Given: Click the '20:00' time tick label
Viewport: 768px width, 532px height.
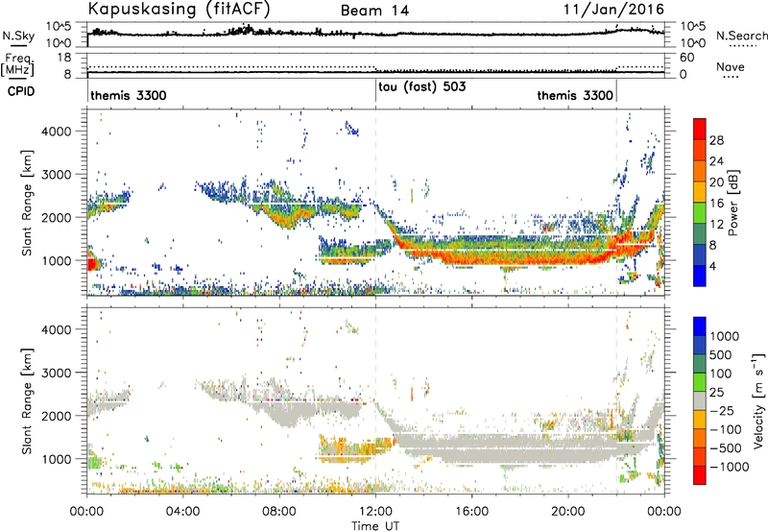Looking at the screenshot, I should click(568, 512).
